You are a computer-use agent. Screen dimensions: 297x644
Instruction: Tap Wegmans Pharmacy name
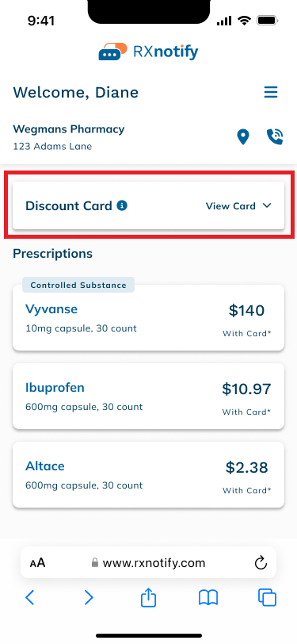coord(68,129)
